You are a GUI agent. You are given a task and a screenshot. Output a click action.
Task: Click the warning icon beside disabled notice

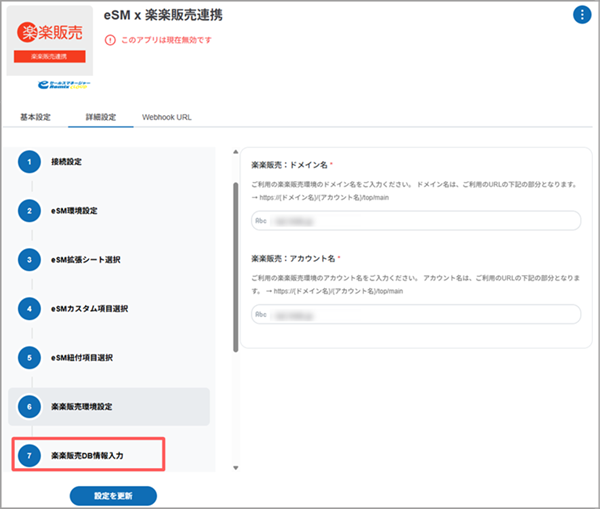[110, 40]
